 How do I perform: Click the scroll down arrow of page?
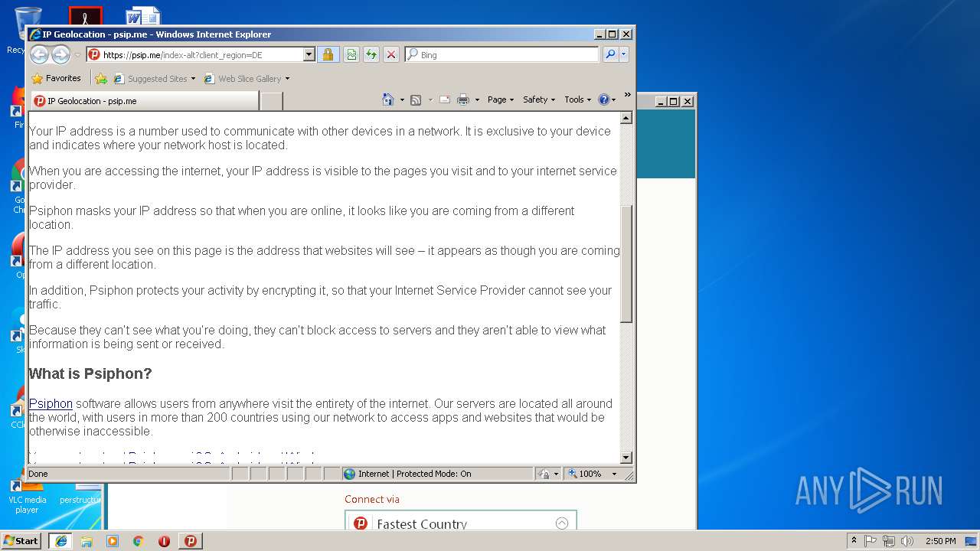click(x=626, y=458)
